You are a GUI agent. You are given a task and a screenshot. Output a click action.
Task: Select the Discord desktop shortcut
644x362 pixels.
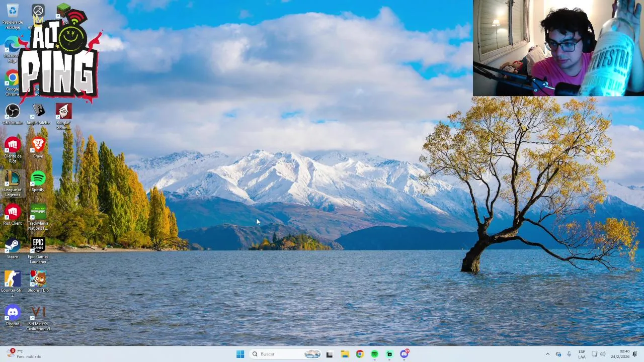point(13,315)
